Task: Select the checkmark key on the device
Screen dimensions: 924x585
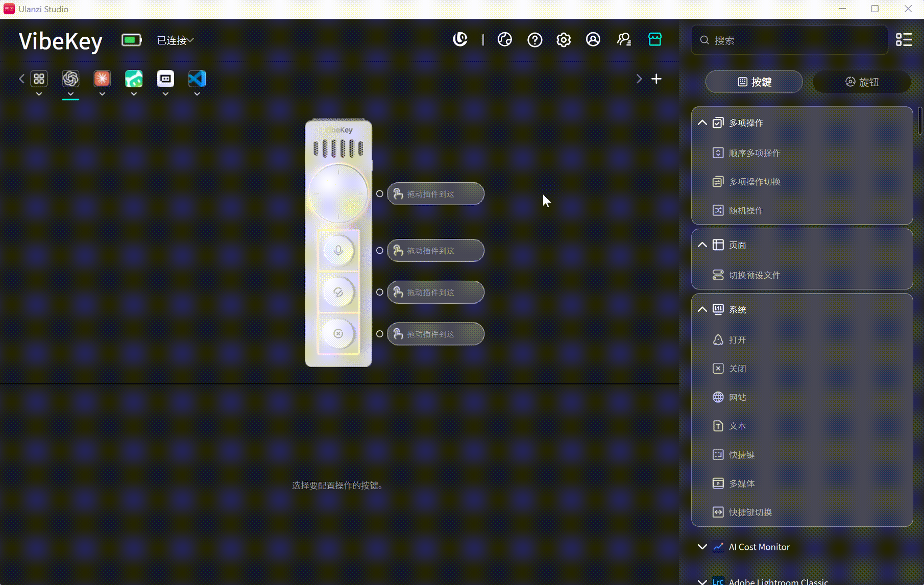Action: pos(338,292)
